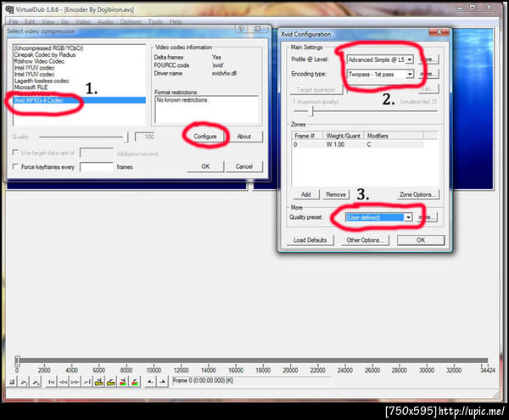Click the compression Quality slider handle
Viewport: 509px width, 420px height.
126,137
